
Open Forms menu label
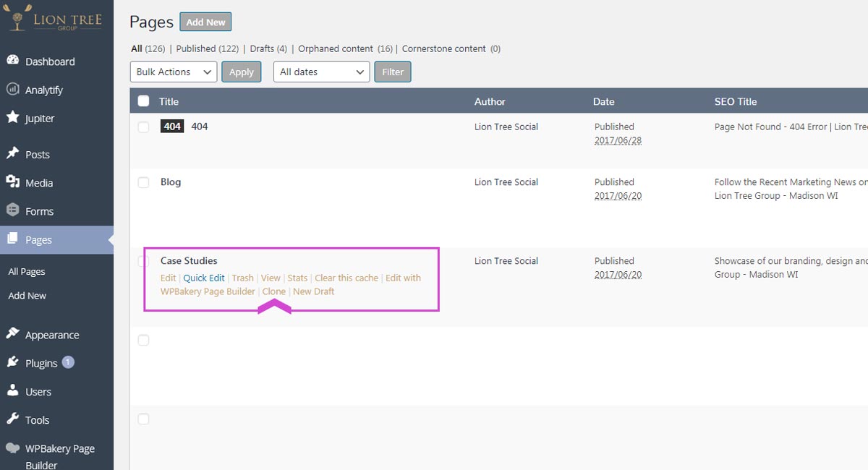point(39,211)
